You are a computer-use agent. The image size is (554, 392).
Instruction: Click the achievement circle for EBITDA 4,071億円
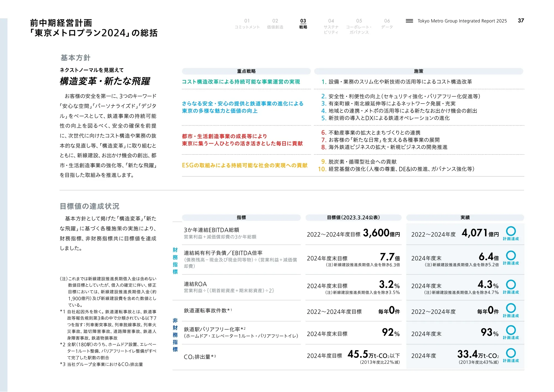click(511, 231)
